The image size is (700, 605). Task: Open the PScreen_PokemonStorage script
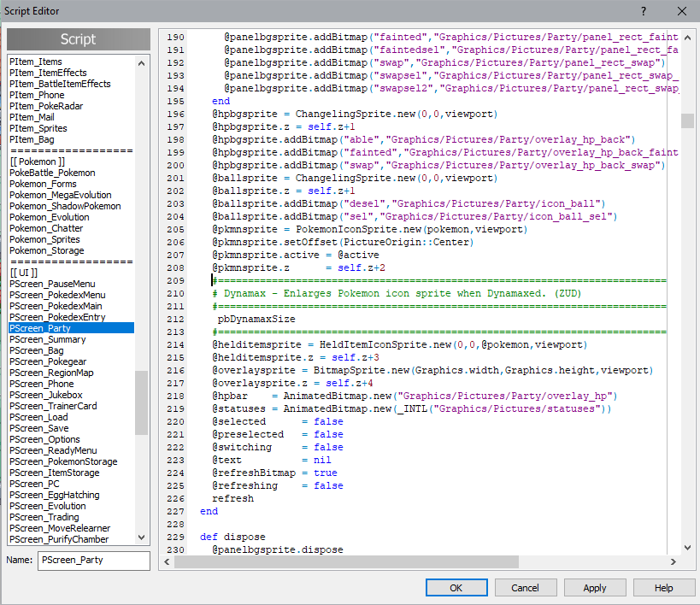point(63,461)
